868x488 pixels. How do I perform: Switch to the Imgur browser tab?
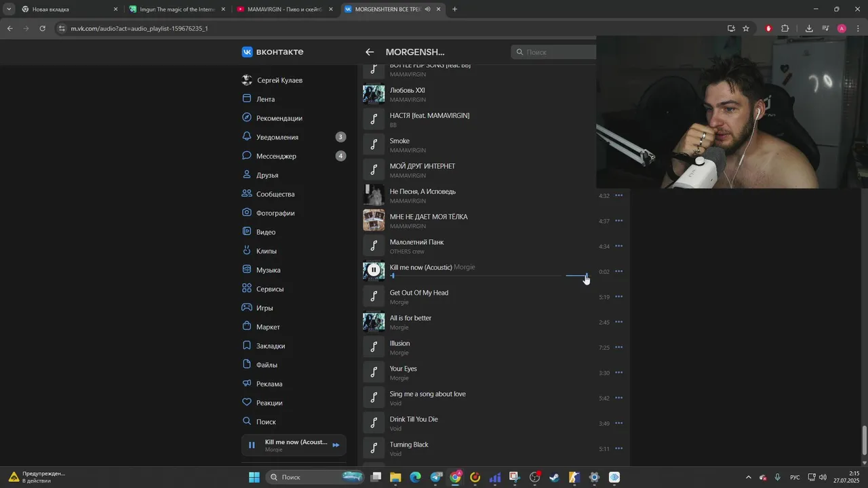(176, 9)
